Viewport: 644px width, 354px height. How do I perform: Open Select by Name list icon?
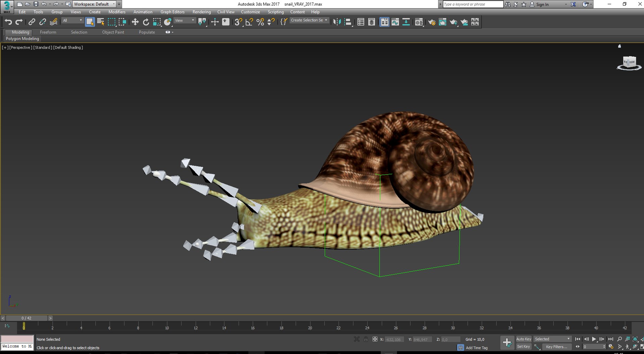click(101, 22)
